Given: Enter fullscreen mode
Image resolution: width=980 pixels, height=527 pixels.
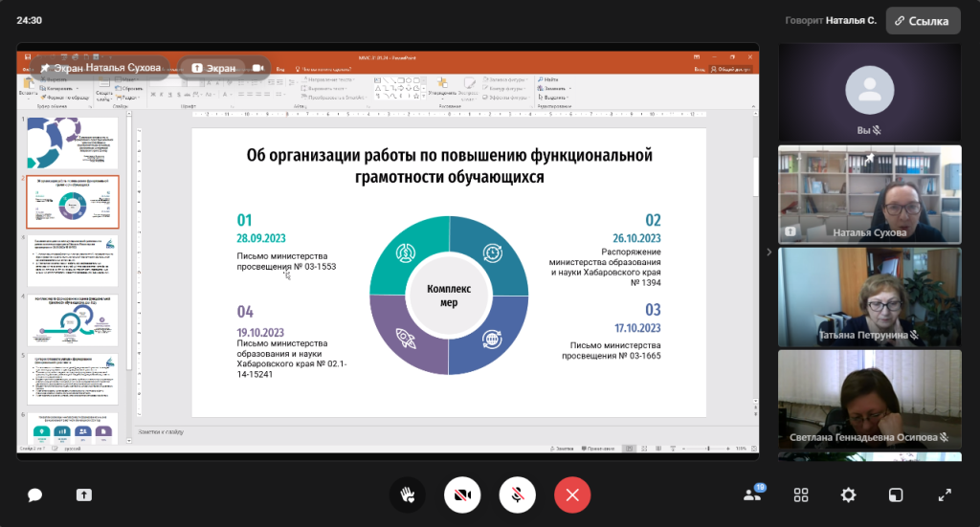Looking at the screenshot, I should pyautogui.click(x=944, y=494).
